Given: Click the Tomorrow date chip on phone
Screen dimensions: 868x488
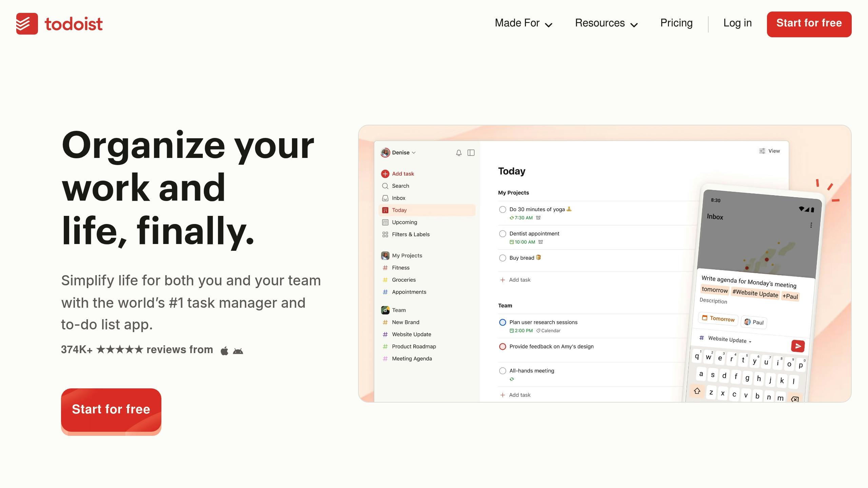Looking at the screenshot, I should (x=718, y=319).
